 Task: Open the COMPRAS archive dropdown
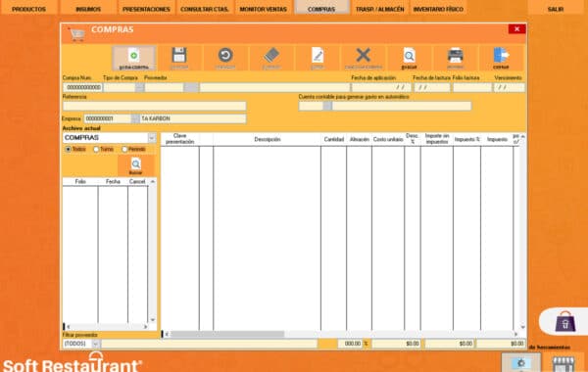[x=152, y=138]
